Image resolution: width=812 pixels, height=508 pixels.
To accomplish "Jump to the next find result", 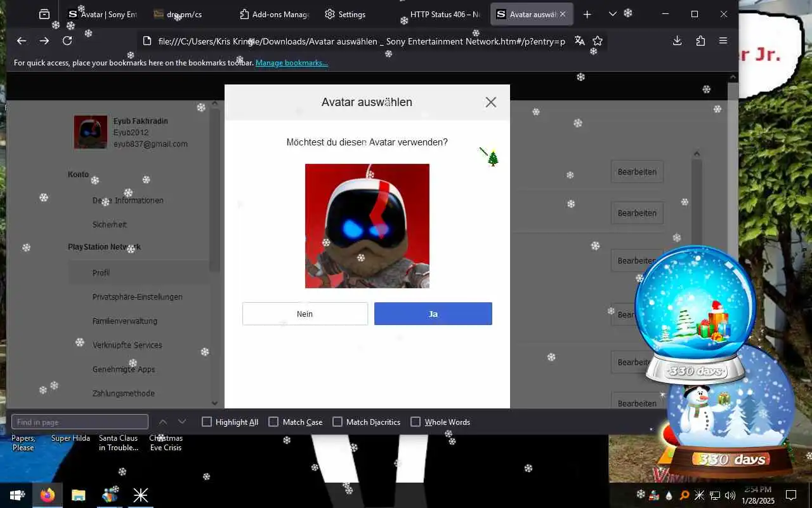I will pos(182,422).
